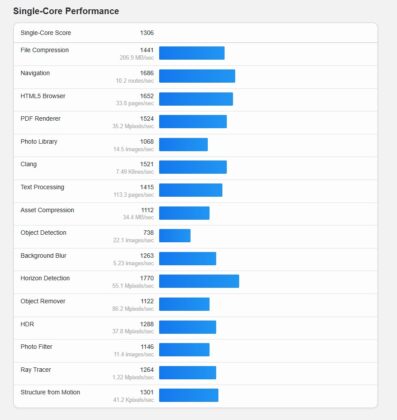
Task: Click the 1770 Horizon Detection score value
Action: [x=147, y=278]
